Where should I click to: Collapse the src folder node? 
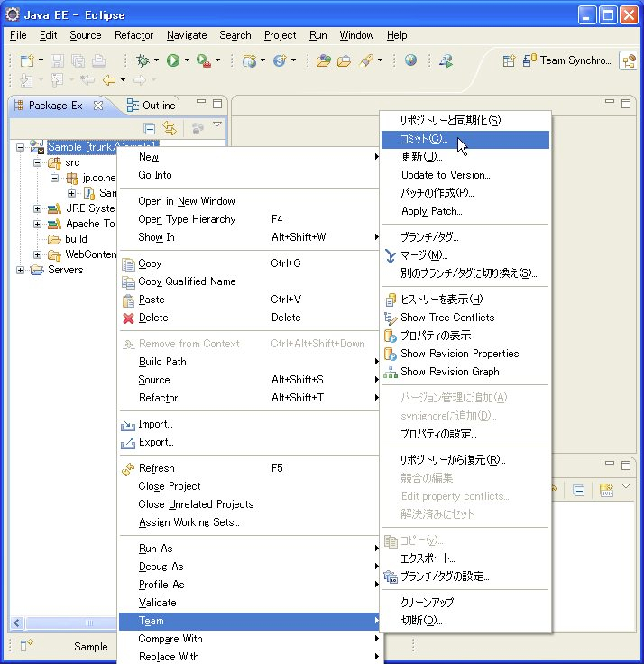[37, 162]
